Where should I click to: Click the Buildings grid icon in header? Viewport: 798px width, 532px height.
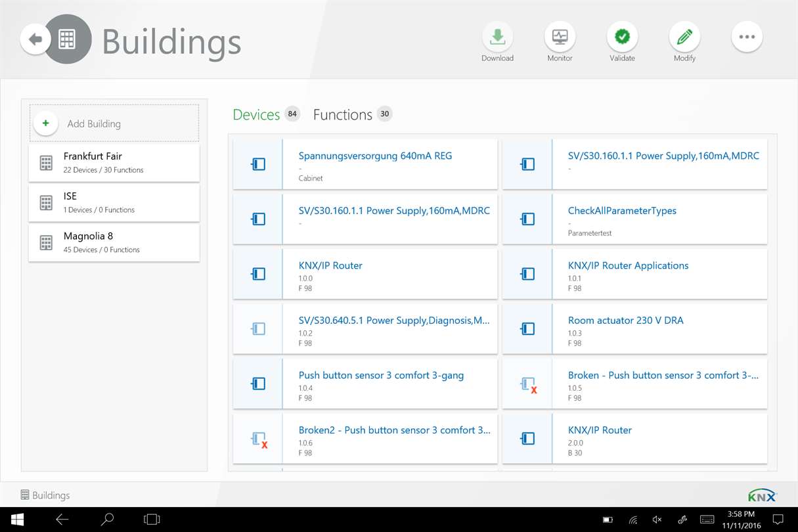67,39
